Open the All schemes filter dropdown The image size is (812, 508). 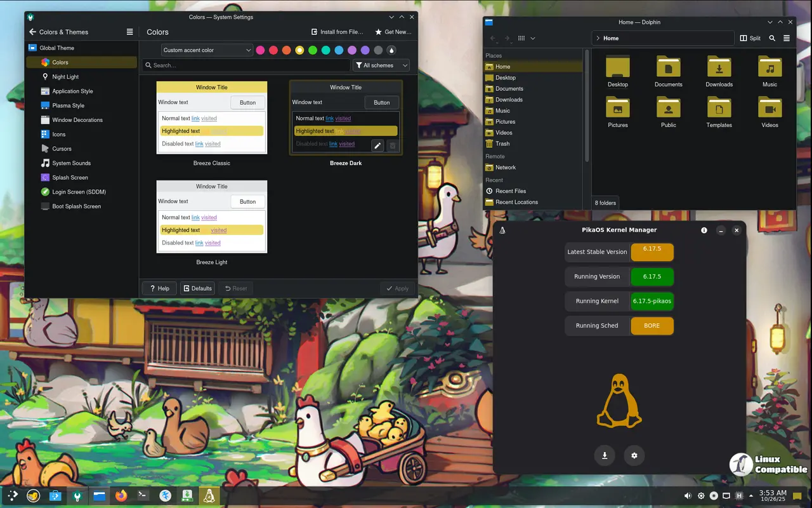pyautogui.click(x=381, y=65)
